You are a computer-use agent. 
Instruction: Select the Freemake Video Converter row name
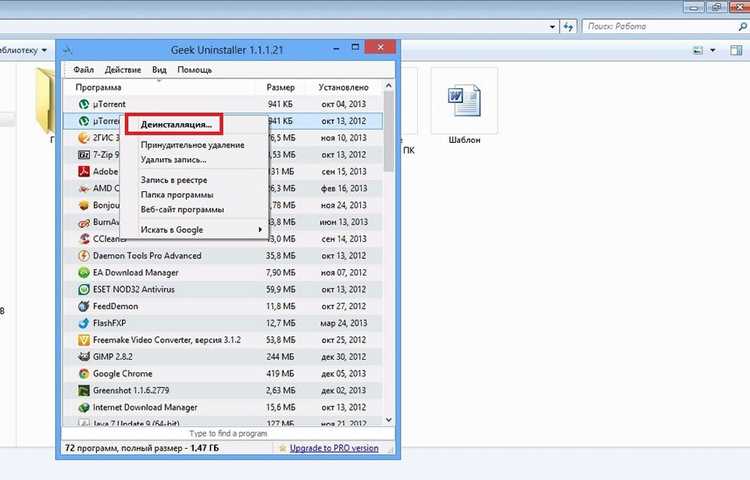(x=166, y=340)
